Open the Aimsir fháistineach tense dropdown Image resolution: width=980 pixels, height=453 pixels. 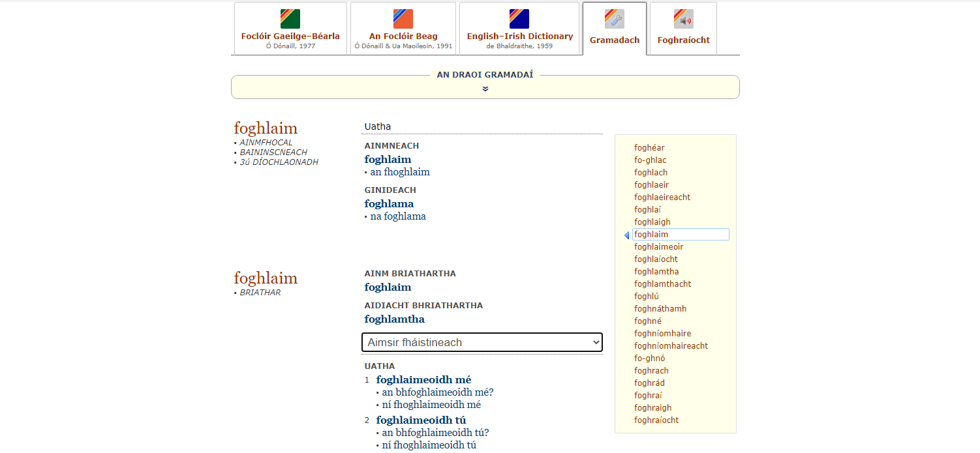coord(482,342)
